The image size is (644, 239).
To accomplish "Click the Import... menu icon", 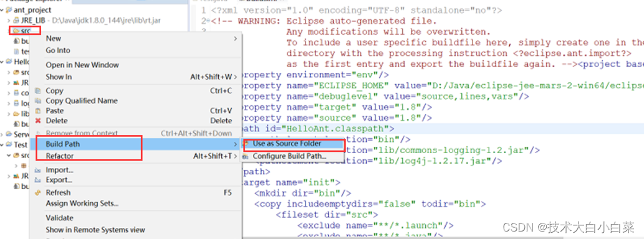I will click(38, 170).
